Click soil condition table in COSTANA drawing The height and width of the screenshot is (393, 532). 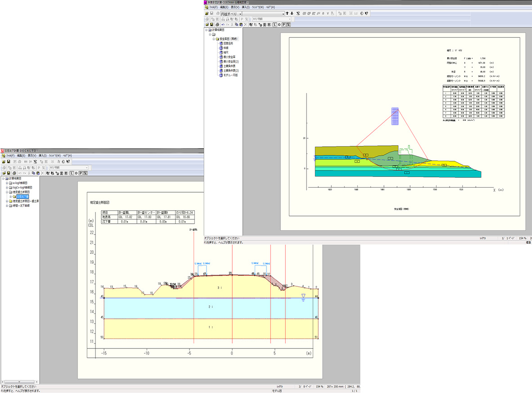[473, 101]
